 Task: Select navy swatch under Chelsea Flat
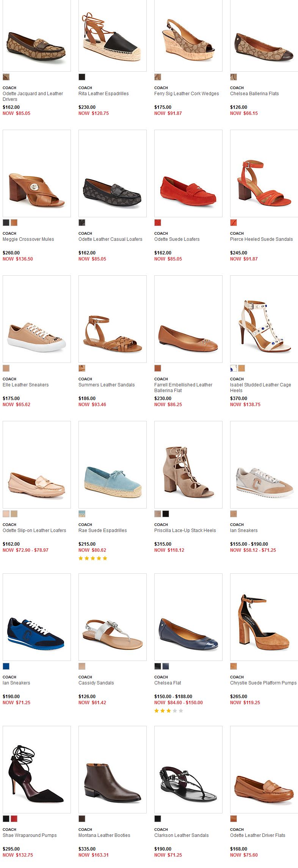tap(166, 666)
